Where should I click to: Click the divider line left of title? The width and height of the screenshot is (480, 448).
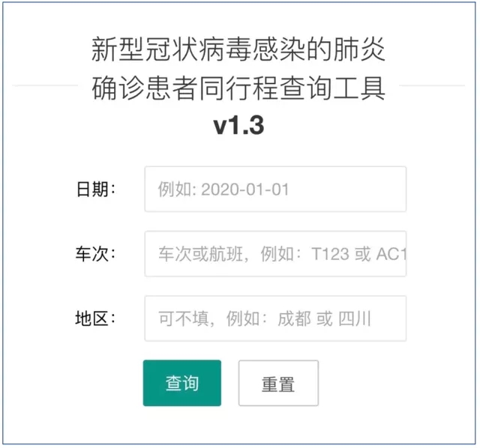(x=45, y=85)
